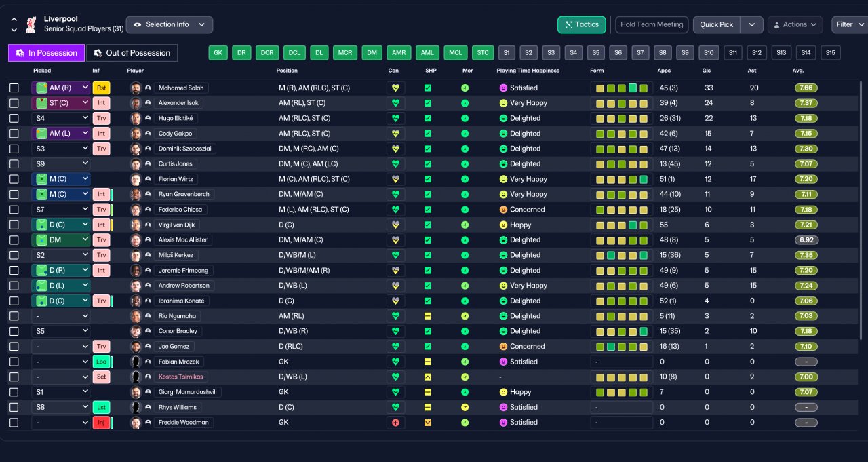868x462 pixels.
Task: Click Rhys Williams's yellow morale icon
Action: [x=465, y=407]
